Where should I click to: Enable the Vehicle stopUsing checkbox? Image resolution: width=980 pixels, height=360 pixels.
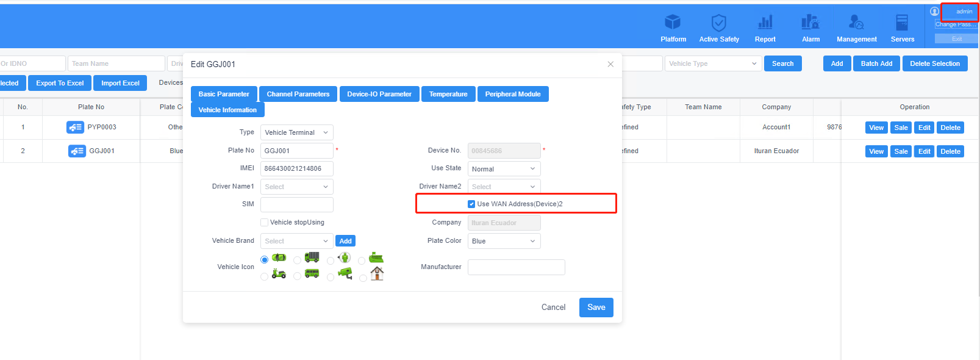click(264, 222)
